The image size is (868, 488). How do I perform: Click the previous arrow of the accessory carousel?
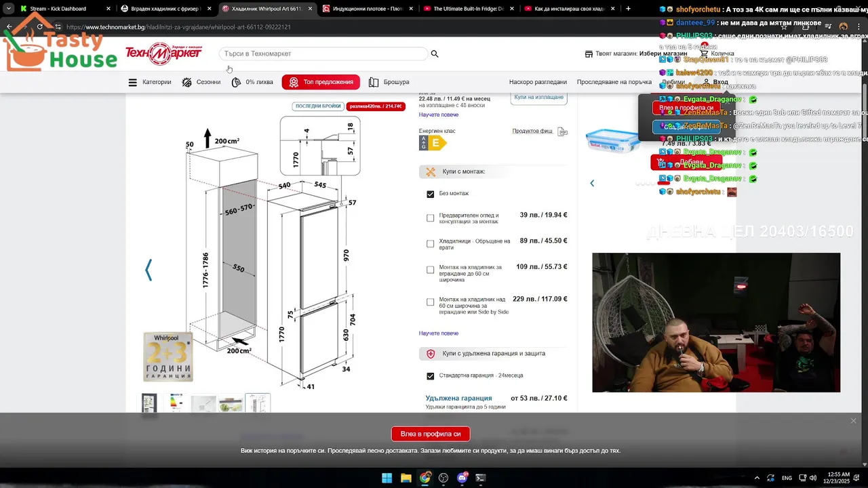[592, 183]
